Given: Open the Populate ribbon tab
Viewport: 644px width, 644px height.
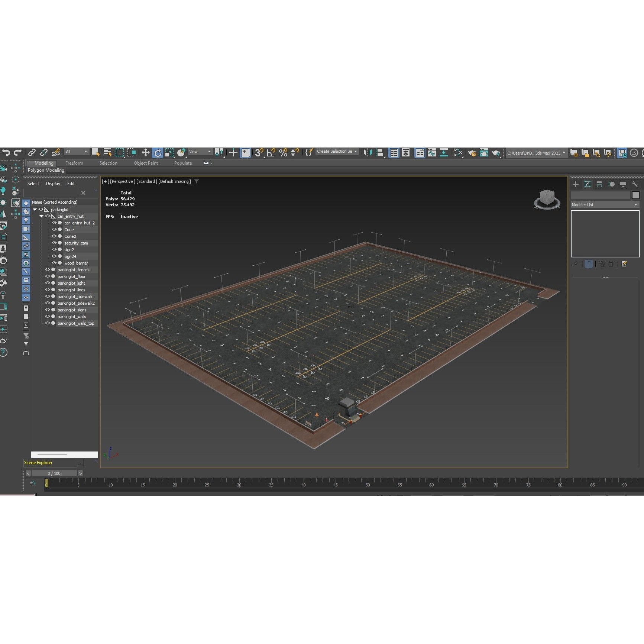Looking at the screenshot, I should [183, 163].
